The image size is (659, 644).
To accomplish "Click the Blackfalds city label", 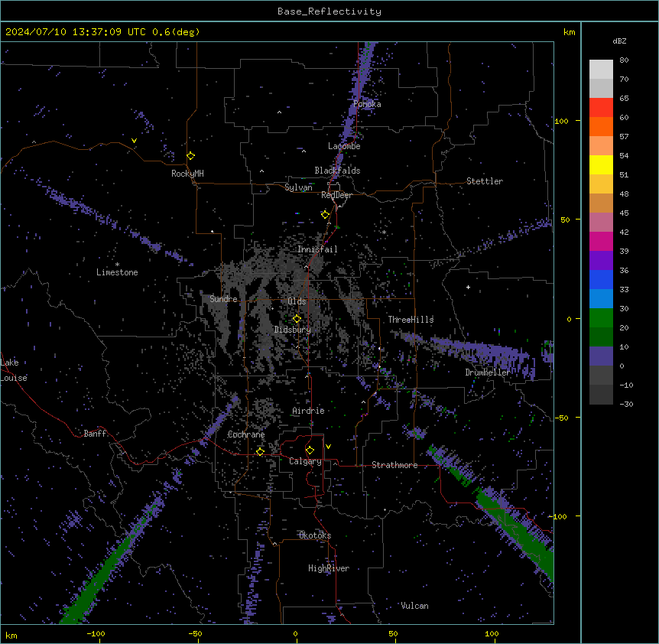I will [337, 171].
